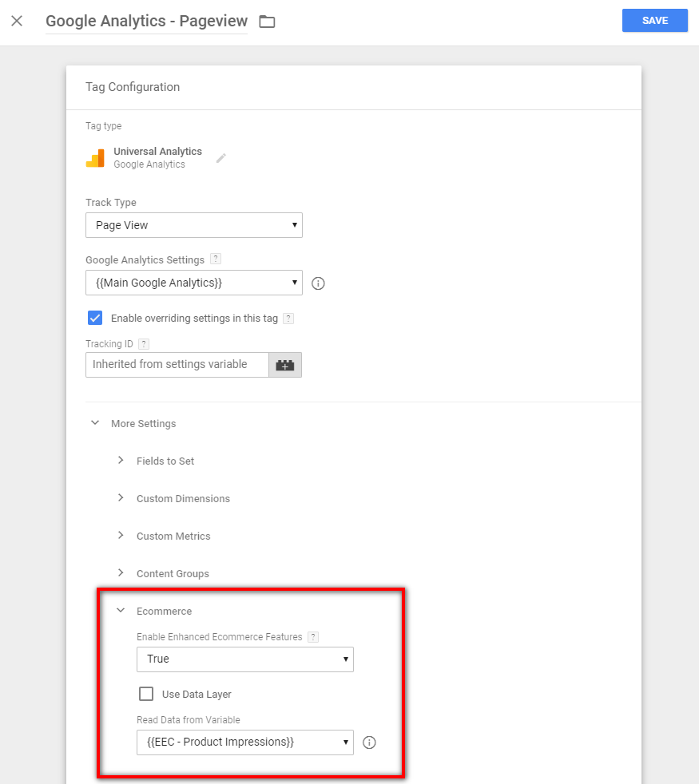Open the Read Data from Variable dropdown

pos(245,742)
